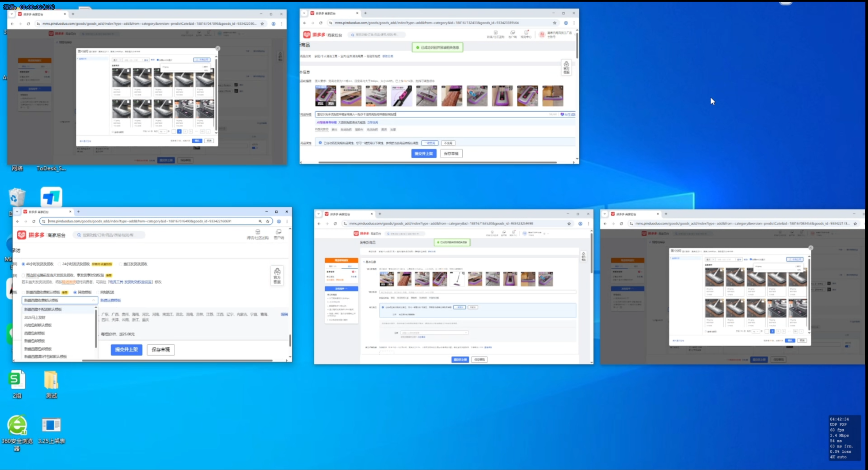Open site info icon in freight-template window
The width and height of the screenshot is (868, 470).
click(44, 221)
